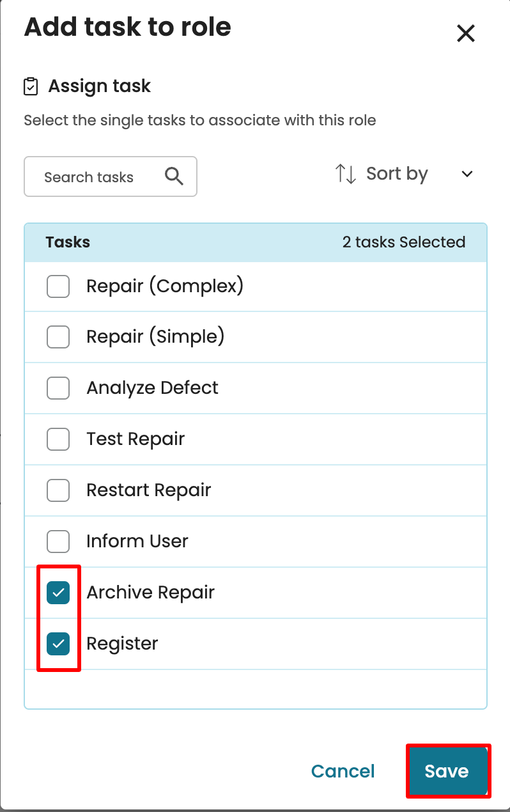
Task: Open the Sort by menu
Action: click(x=397, y=174)
